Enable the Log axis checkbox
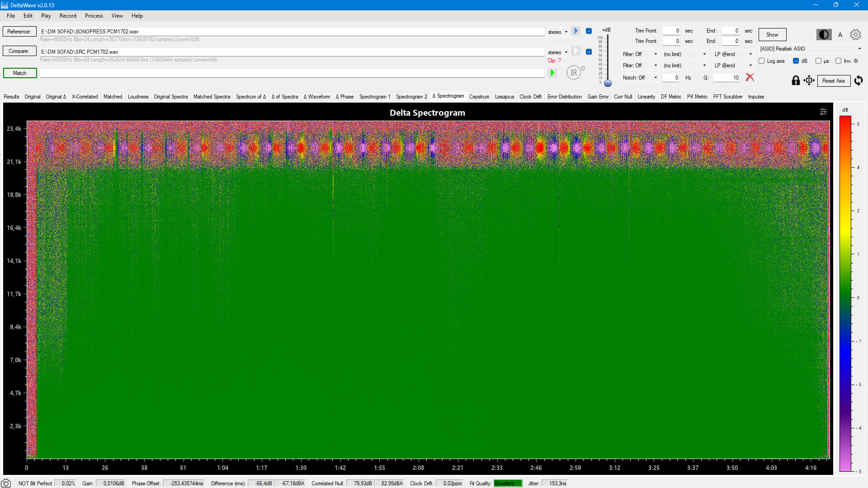This screenshot has width=868, height=488. point(762,61)
